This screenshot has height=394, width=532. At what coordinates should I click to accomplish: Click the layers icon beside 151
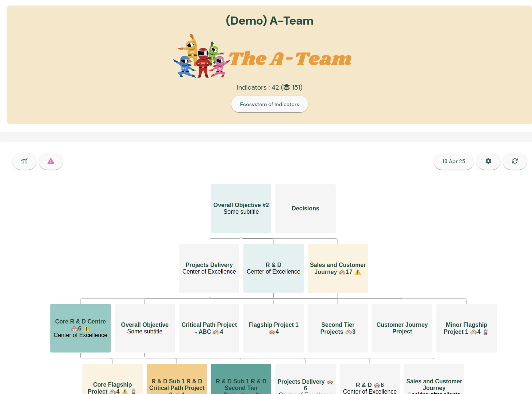[287, 87]
